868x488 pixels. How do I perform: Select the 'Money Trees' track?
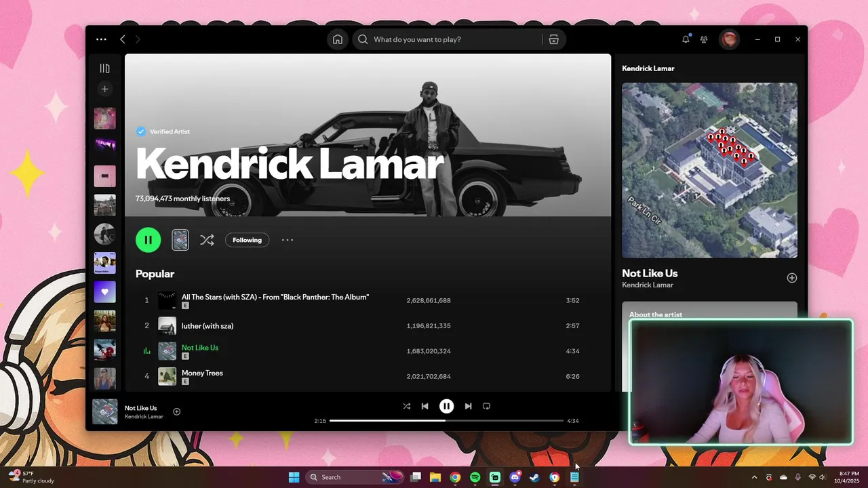pyautogui.click(x=202, y=373)
